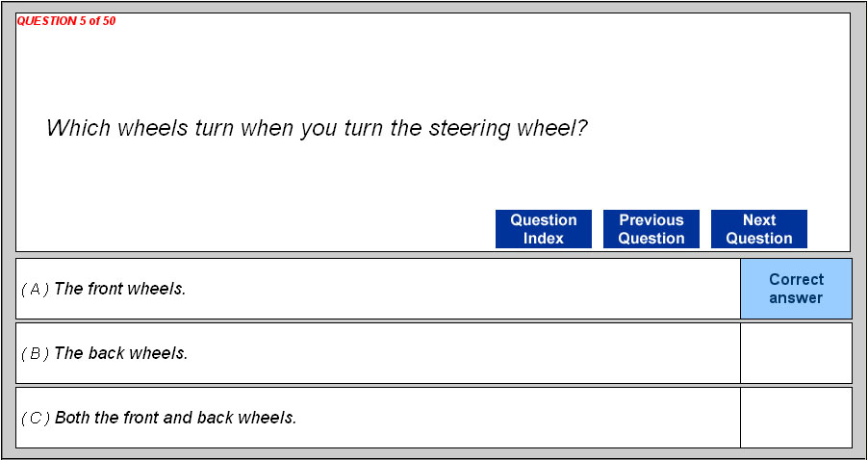Click the empty result cell beside answer B

(x=796, y=353)
